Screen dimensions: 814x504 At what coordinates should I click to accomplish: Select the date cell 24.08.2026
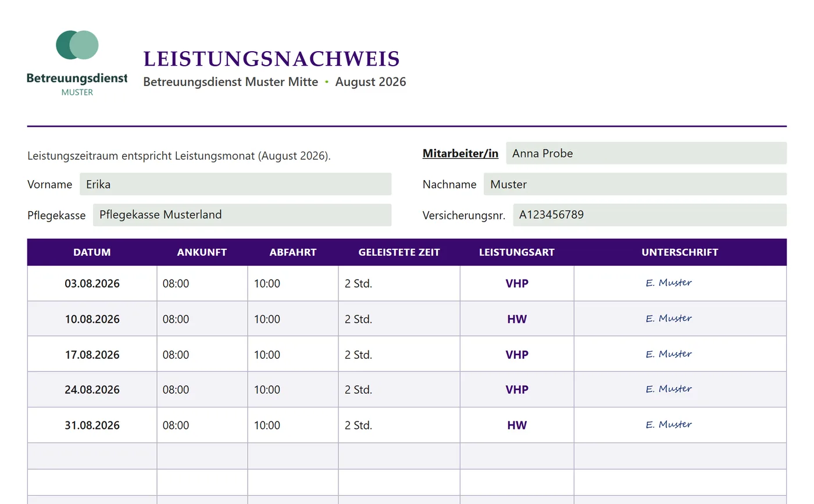tap(92, 389)
